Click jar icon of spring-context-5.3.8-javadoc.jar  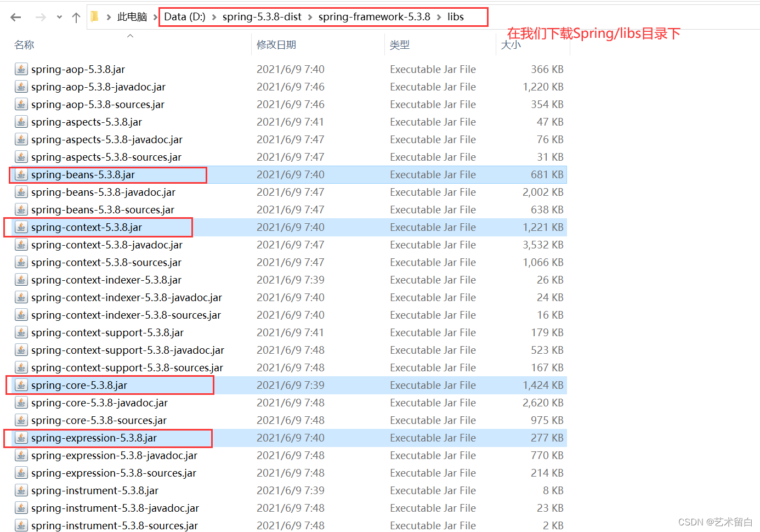21,245
